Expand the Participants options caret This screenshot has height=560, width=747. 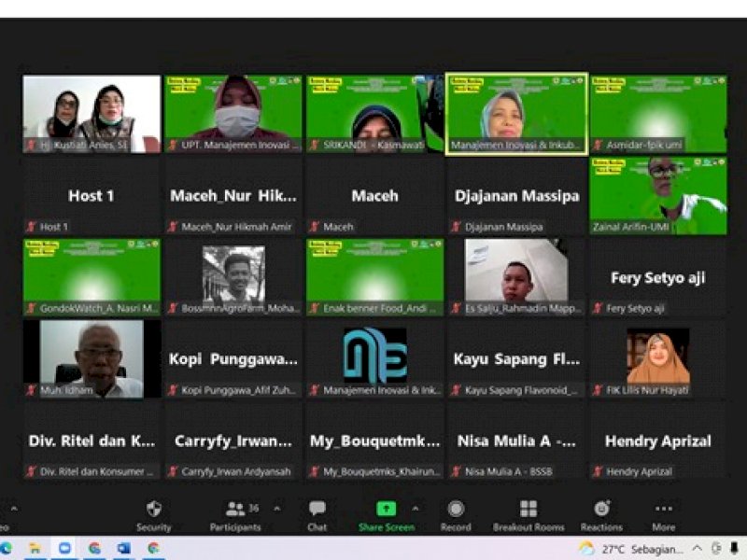click(x=276, y=509)
